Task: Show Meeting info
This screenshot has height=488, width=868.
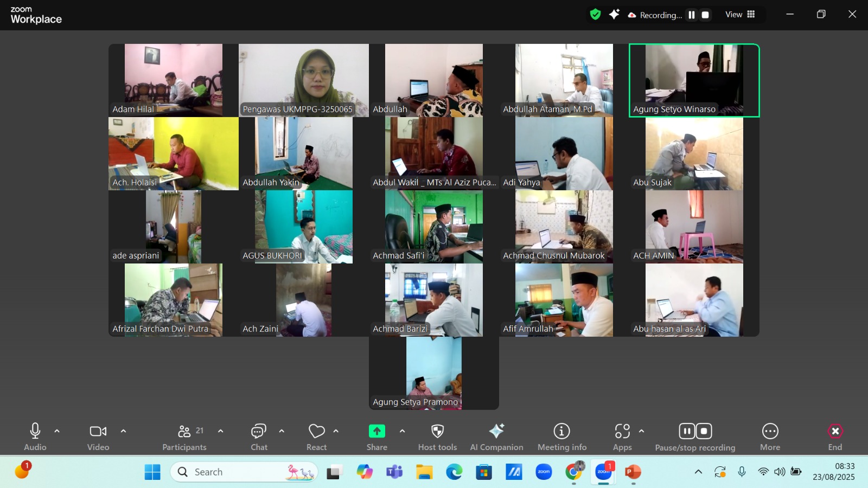Action: pyautogui.click(x=561, y=432)
